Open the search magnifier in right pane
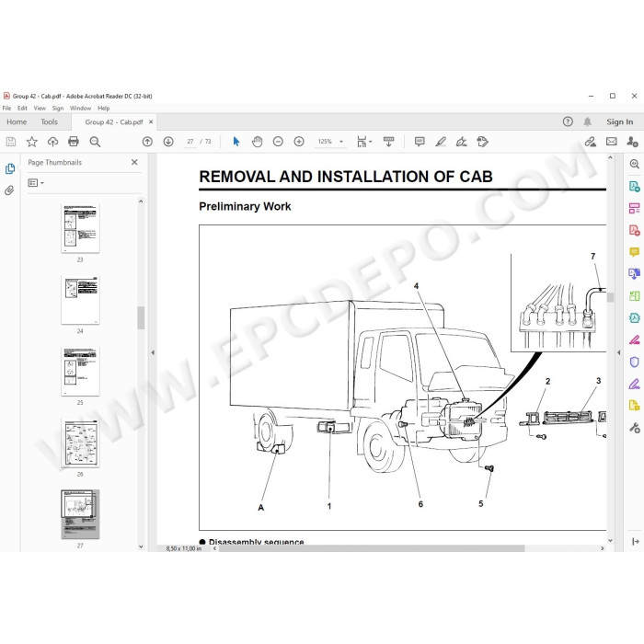The width and height of the screenshot is (644, 644). coord(634,165)
